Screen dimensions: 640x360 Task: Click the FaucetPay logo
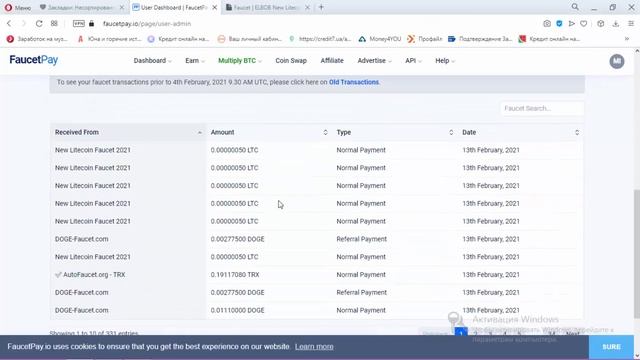(33, 60)
